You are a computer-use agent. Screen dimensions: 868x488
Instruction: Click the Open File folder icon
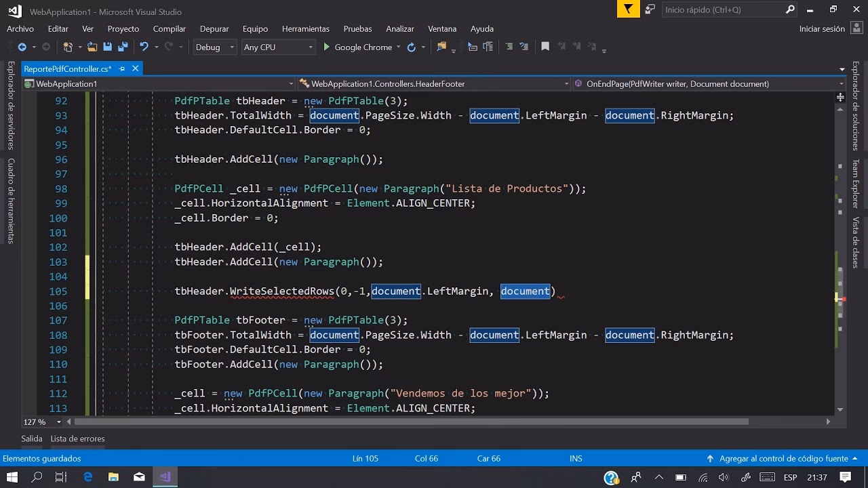point(92,47)
